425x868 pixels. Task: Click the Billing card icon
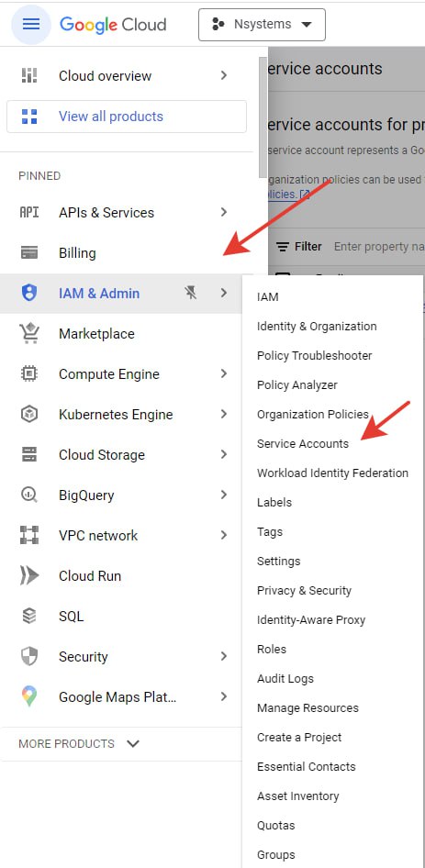pyautogui.click(x=29, y=253)
